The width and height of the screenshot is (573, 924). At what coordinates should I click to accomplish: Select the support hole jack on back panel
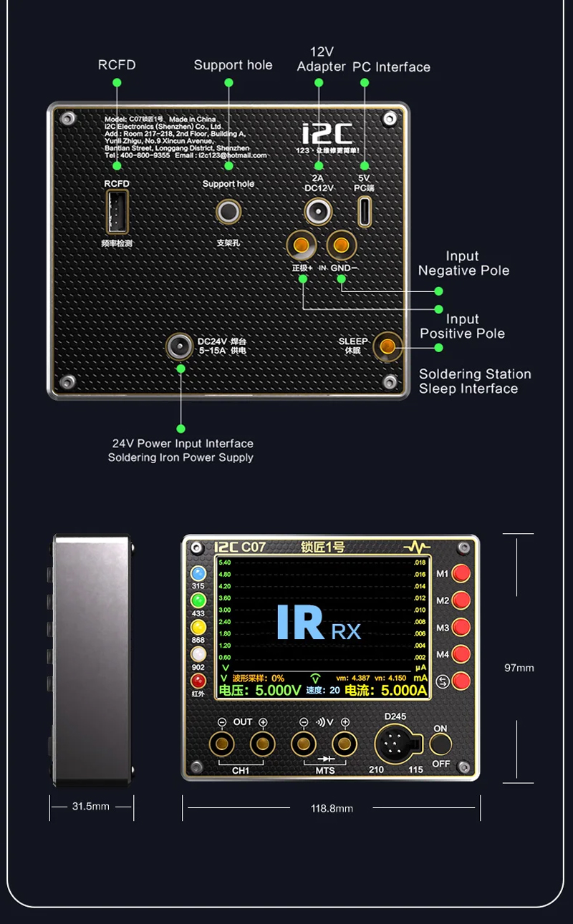point(228,213)
